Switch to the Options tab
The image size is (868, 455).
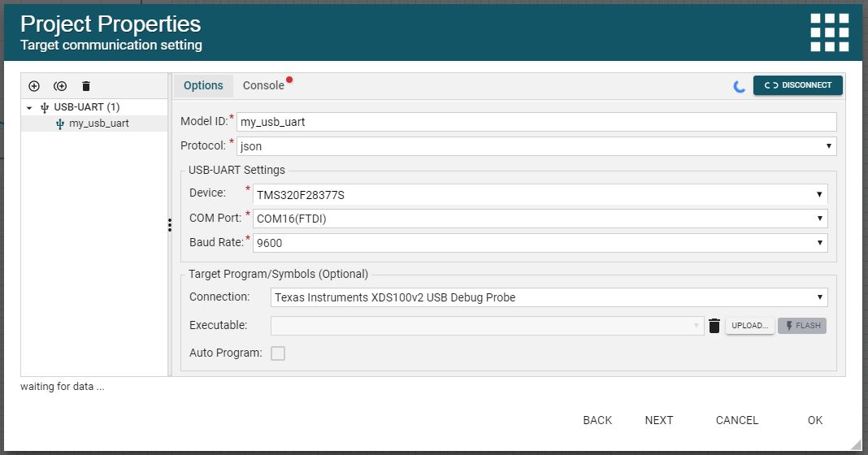[203, 86]
